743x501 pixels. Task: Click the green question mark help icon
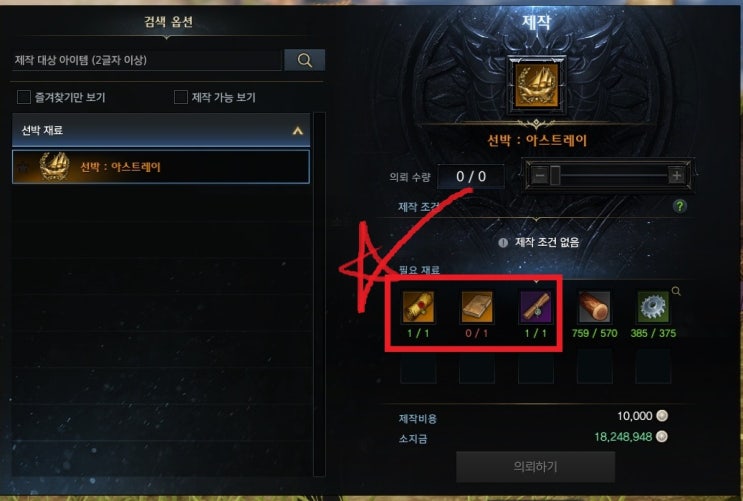680,206
